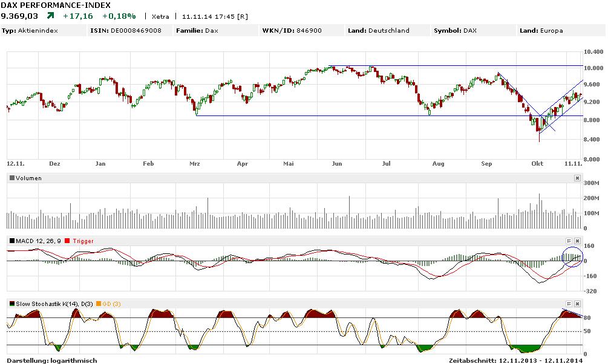Click the 8.400 price axis value
The width and height of the screenshot is (608, 364).
click(593, 139)
